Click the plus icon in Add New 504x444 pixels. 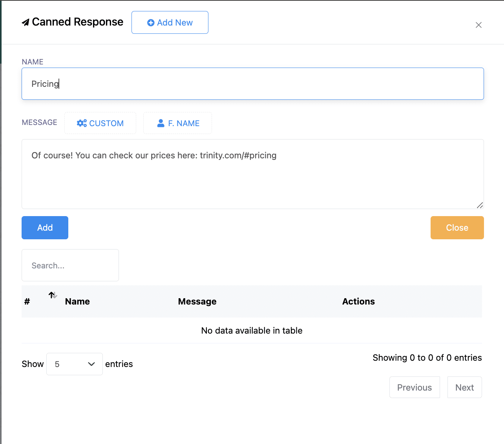pyautogui.click(x=151, y=23)
